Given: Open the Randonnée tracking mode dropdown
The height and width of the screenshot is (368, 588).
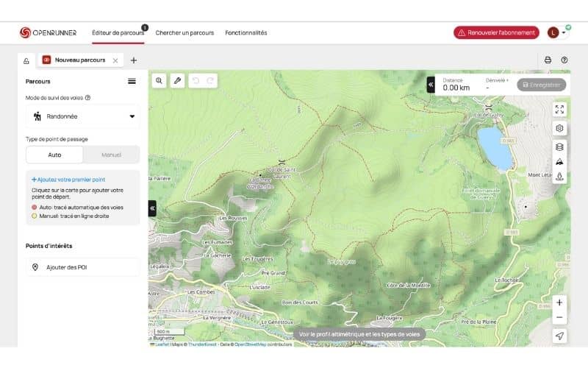Looking at the screenshot, I should pyautogui.click(x=82, y=116).
